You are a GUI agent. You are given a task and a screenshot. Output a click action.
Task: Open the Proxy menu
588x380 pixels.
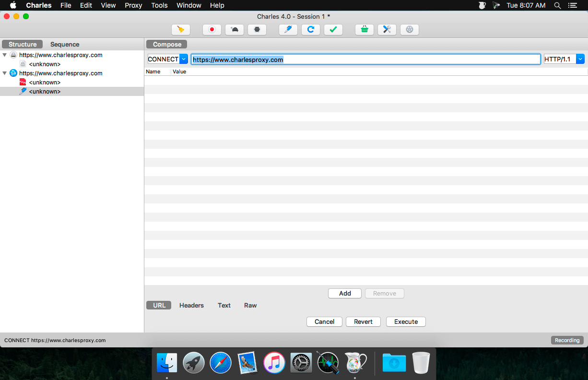[x=133, y=5]
